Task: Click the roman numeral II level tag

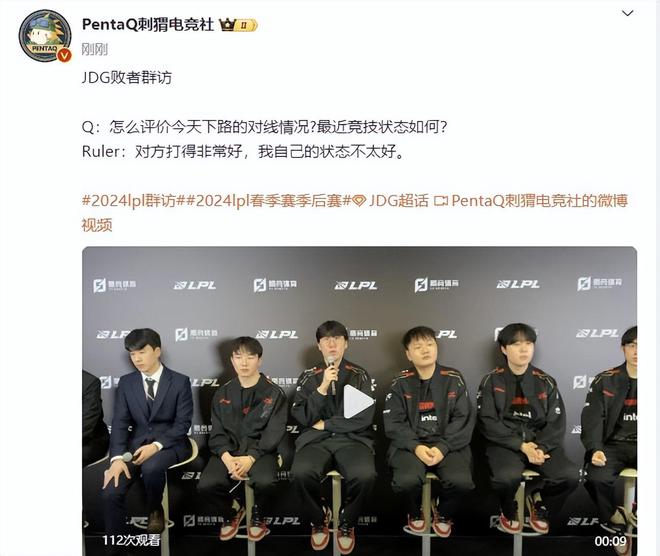Action: [x=246, y=26]
